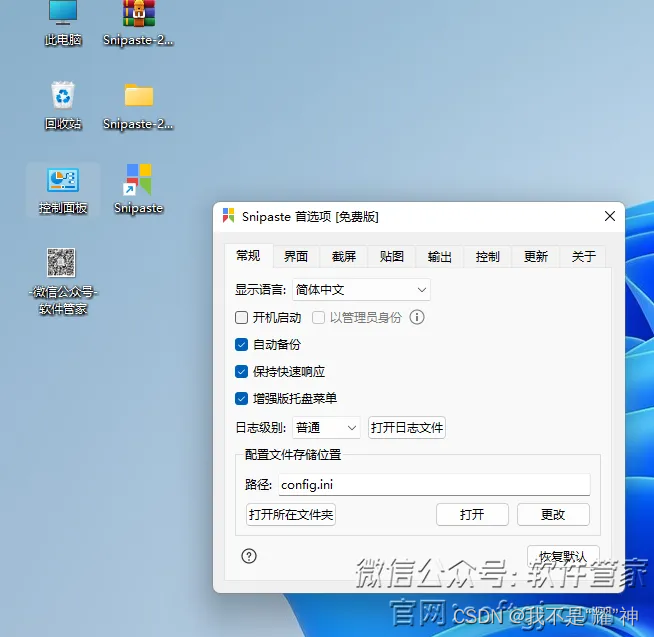Viewport: 654px width, 637px height.
Task: Select the 常规 tab
Action: tap(248, 255)
